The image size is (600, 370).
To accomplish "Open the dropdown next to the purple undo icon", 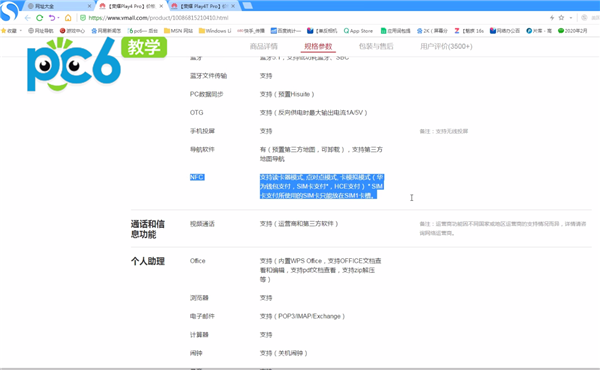I will pyautogui.click(x=58, y=18).
